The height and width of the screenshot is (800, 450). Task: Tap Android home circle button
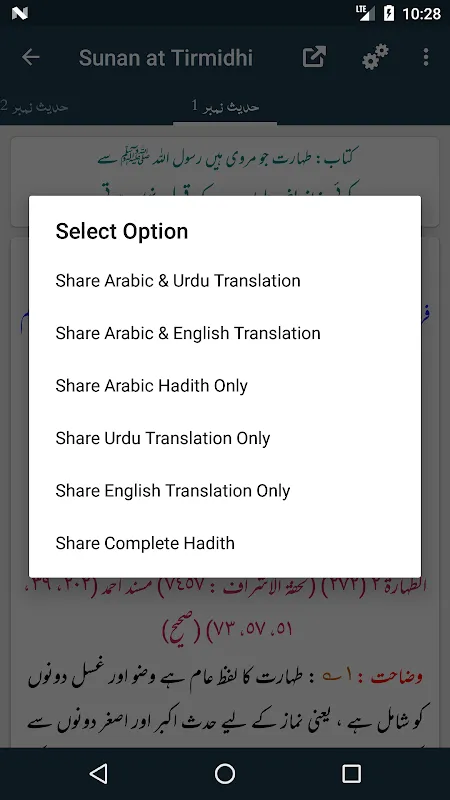(225, 773)
